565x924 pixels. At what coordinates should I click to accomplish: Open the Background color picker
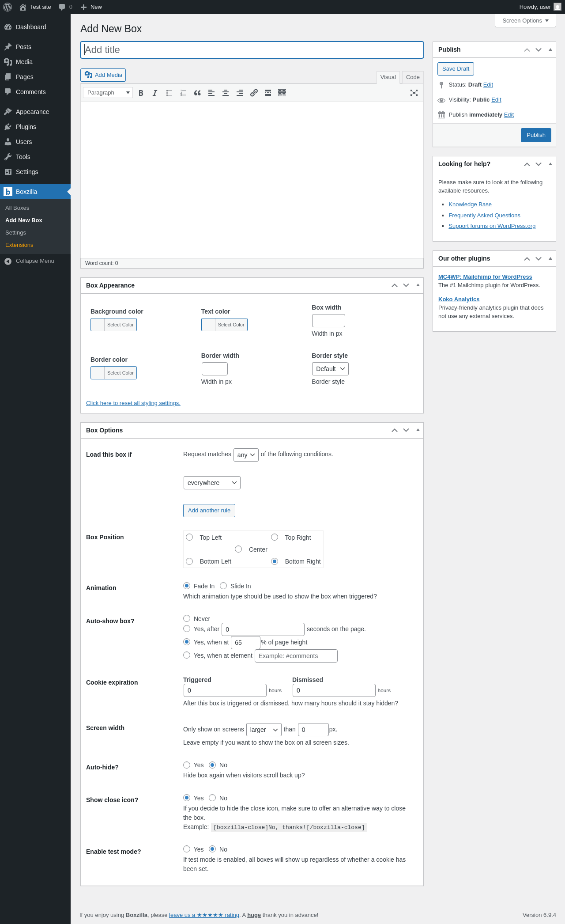[114, 325]
